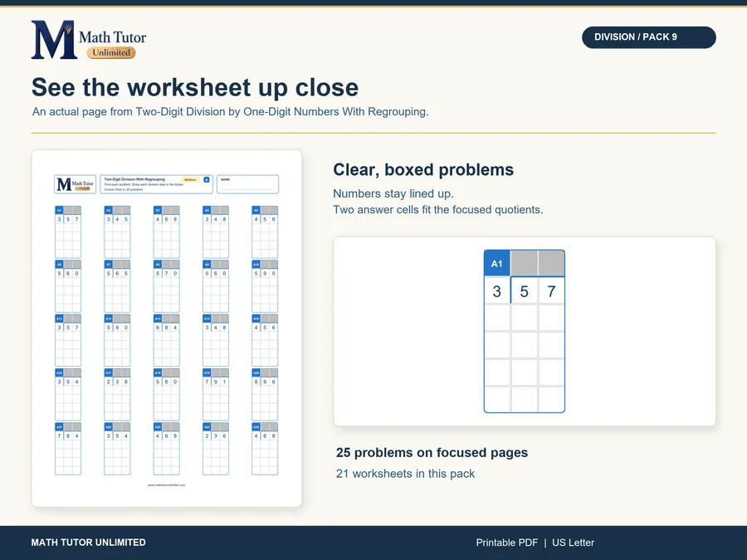
Task: Click problem A1 on the small worksheet page
Action: (68, 232)
